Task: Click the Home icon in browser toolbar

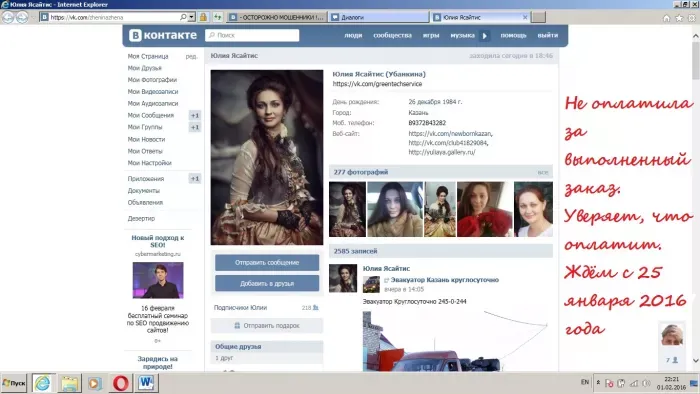Action: [x=667, y=18]
